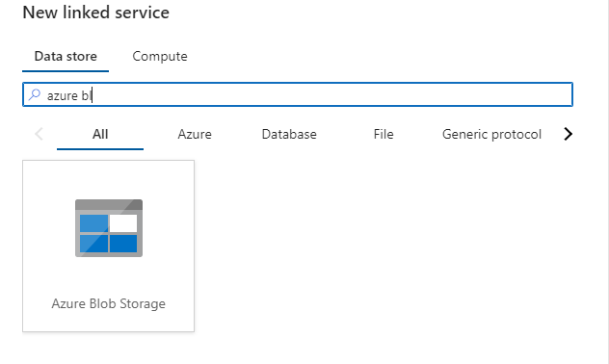Click empty right end of search box

[505, 94]
